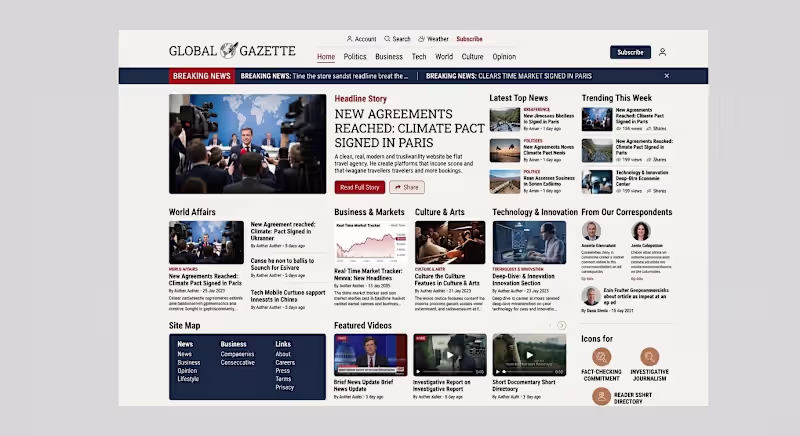Click the Climate Pact Signed in Paris headline
The image size is (800, 436).
click(409, 128)
